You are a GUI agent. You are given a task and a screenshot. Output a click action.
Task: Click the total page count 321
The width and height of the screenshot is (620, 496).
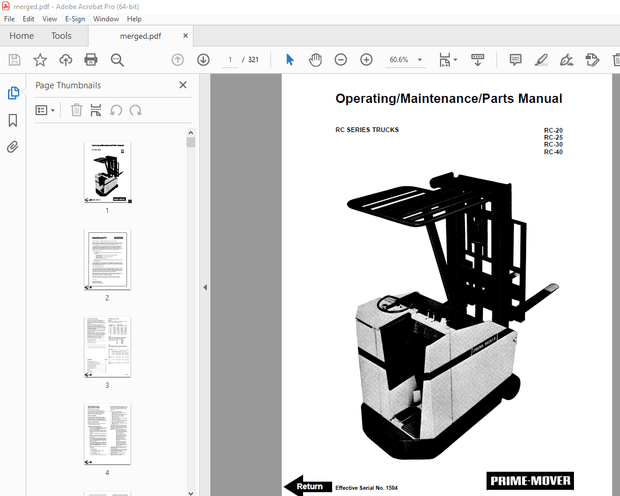coord(253,60)
